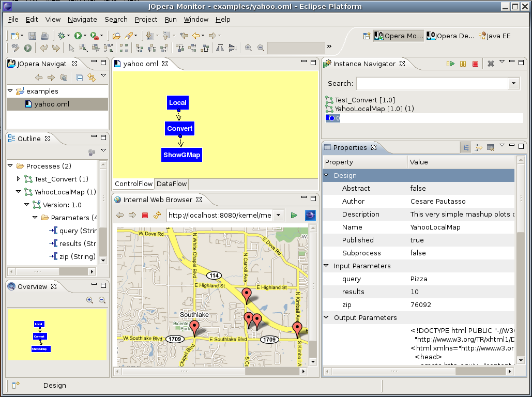
Task: Open the Navigate menu
Action: [x=82, y=19]
